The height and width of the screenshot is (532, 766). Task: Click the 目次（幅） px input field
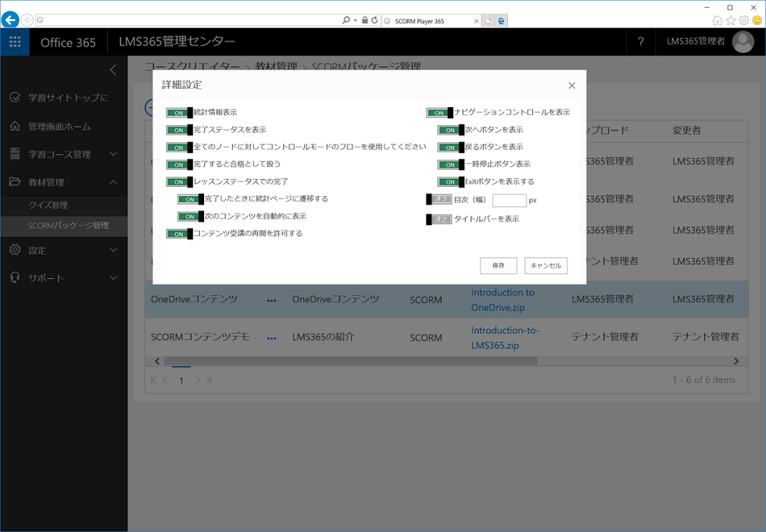509,201
